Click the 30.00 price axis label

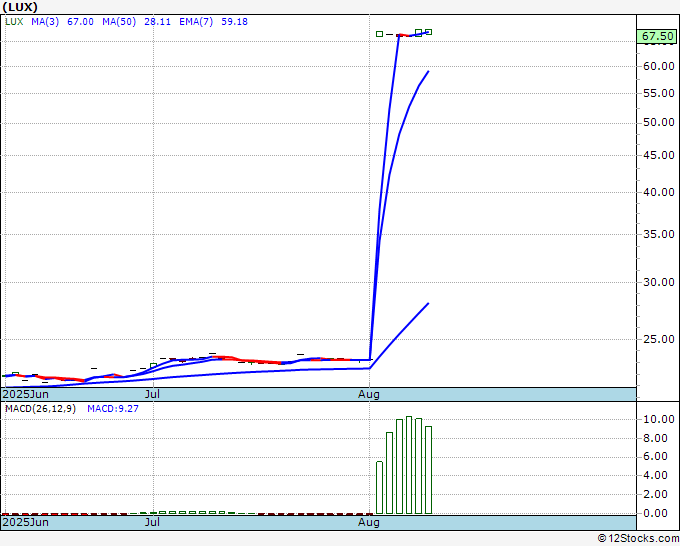[659, 282]
